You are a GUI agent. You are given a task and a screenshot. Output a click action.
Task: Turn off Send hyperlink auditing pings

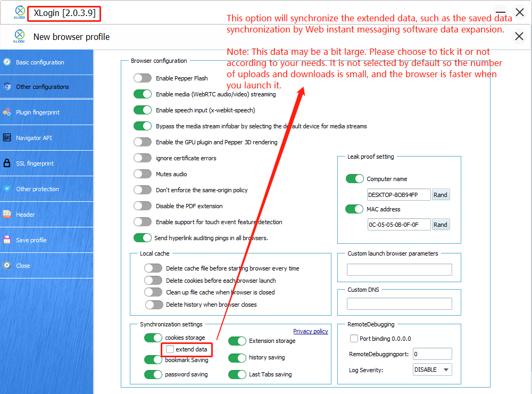click(x=143, y=238)
